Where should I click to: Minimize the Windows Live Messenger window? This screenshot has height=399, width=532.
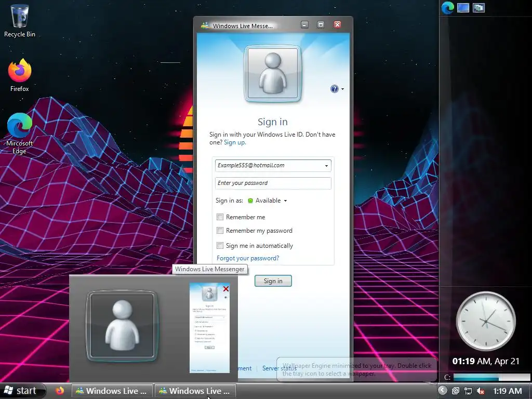(304, 24)
